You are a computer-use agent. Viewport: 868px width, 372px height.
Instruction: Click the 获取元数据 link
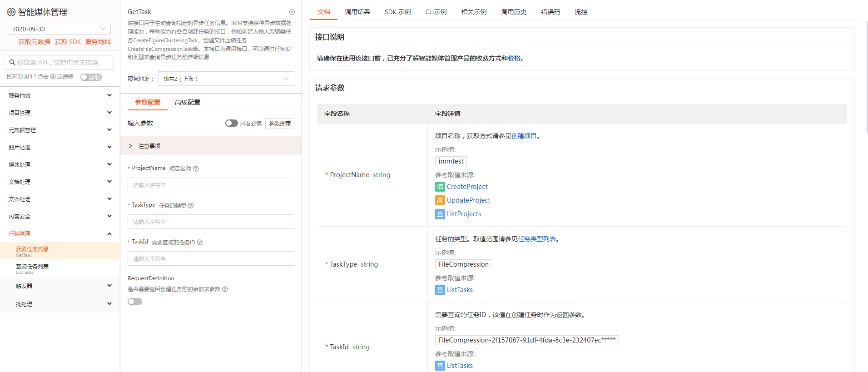point(34,42)
